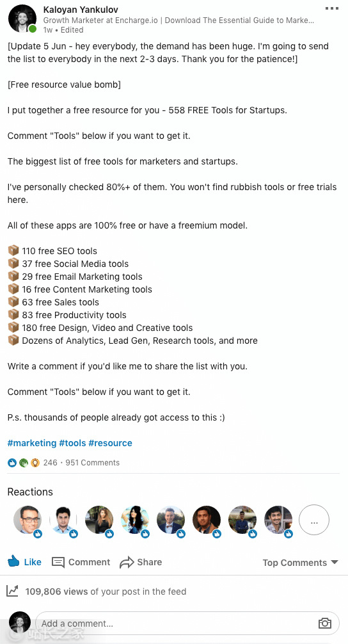The image size is (348, 644).
Task: Click the Comment speech bubble icon
Action: (x=58, y=562)
